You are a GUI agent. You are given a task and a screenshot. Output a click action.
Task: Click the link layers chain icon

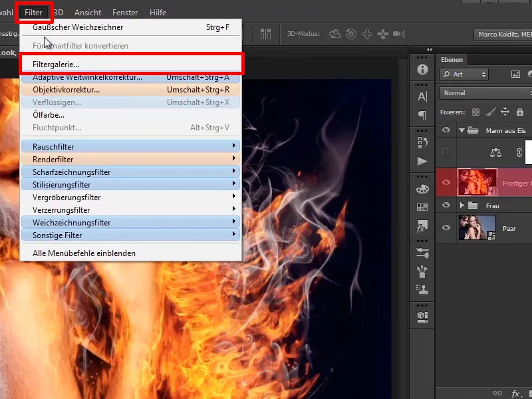[x=497, y=393]
